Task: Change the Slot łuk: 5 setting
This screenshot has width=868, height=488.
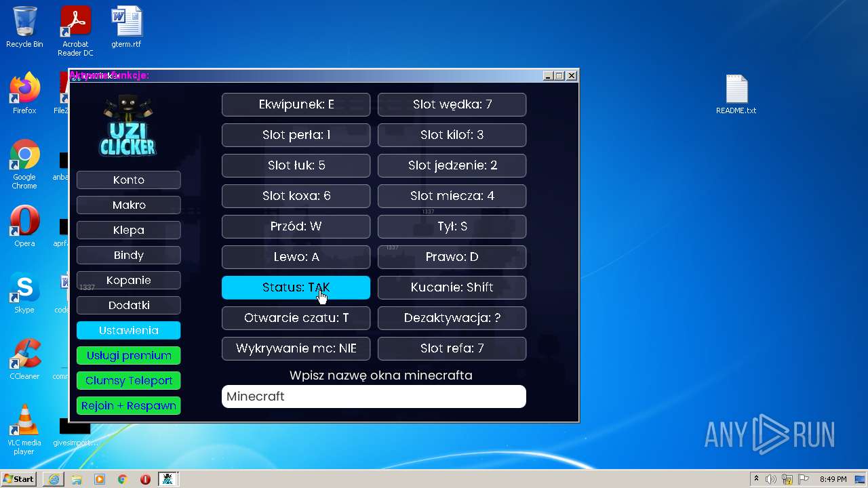Action: [296, 165]
